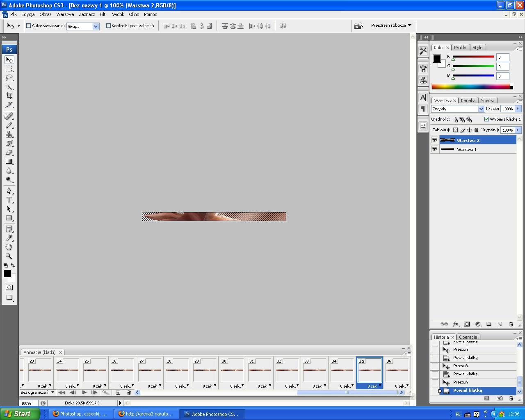Open Przestrzeń robocza workspace dropdown

click(391, 25)
